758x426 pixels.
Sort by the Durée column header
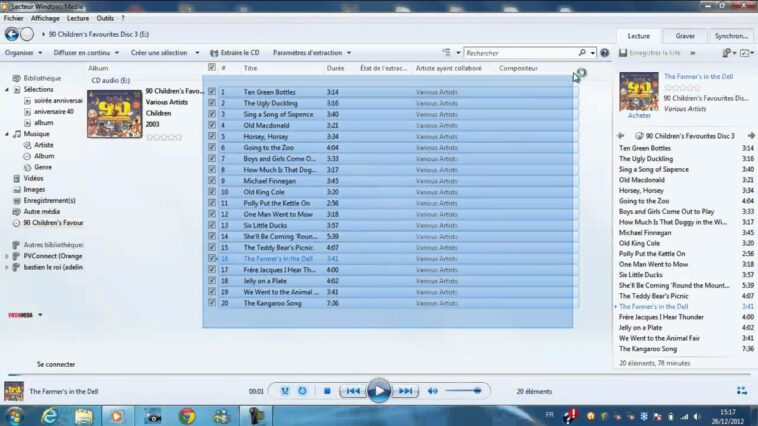click(335, 68)
